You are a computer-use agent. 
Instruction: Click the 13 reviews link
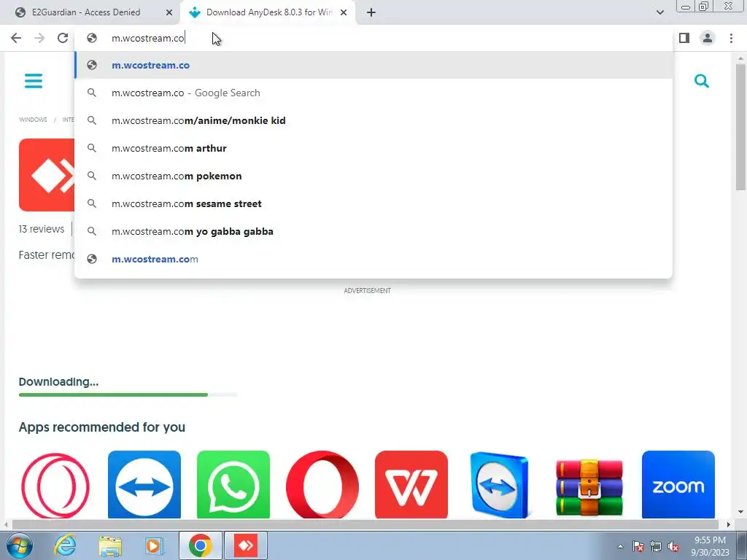click(42, 229)
